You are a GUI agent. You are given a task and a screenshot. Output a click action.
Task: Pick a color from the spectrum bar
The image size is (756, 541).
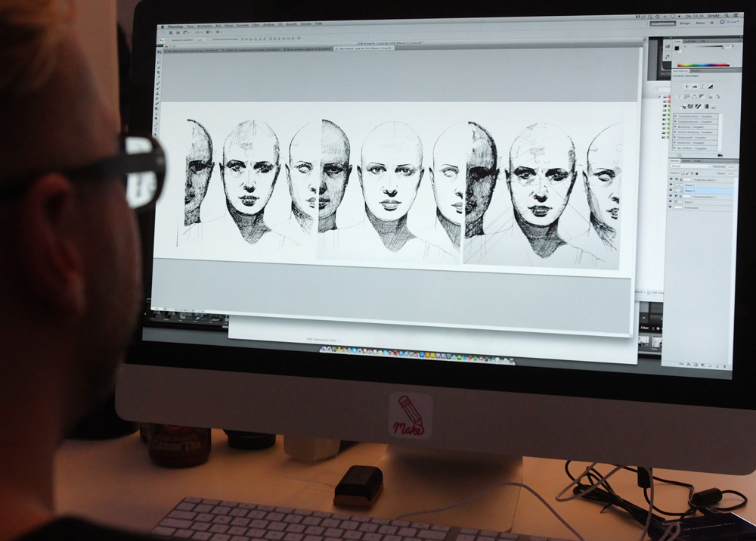click(x=702, y=65)
